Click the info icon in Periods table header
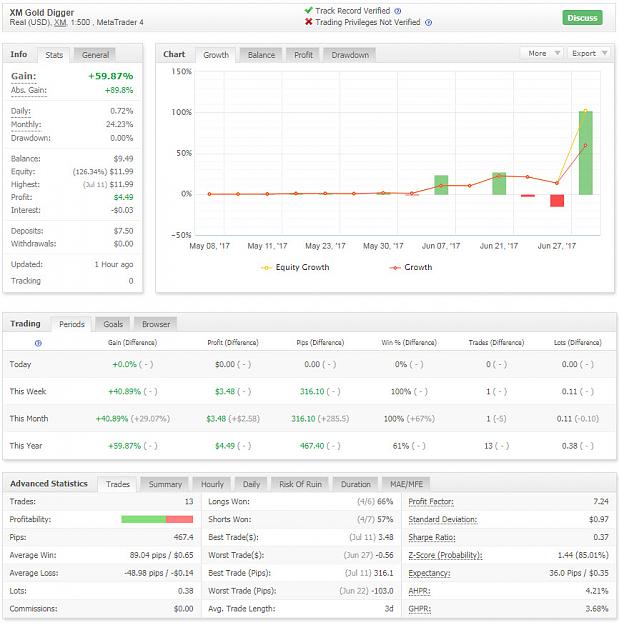 [x=38, y=343]
